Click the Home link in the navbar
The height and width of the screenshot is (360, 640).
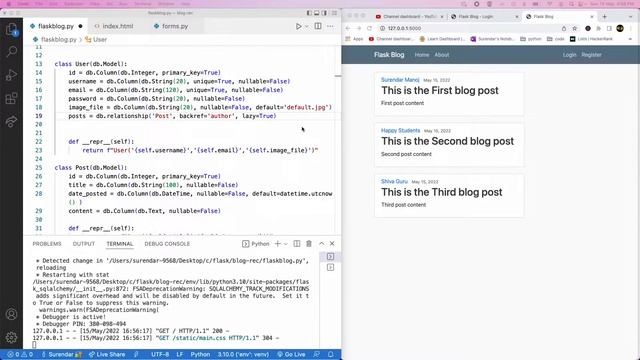point(422,55)
